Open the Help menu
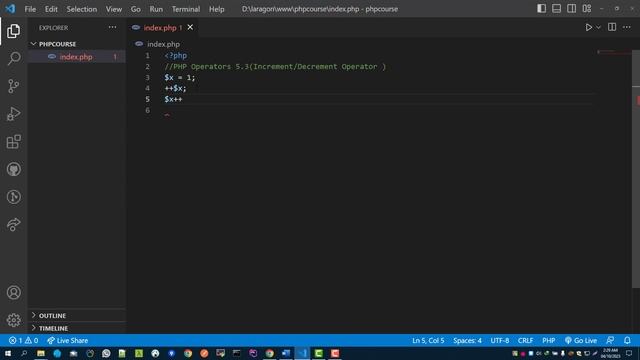This screenshot has height=360, width=640. [217, 9]
